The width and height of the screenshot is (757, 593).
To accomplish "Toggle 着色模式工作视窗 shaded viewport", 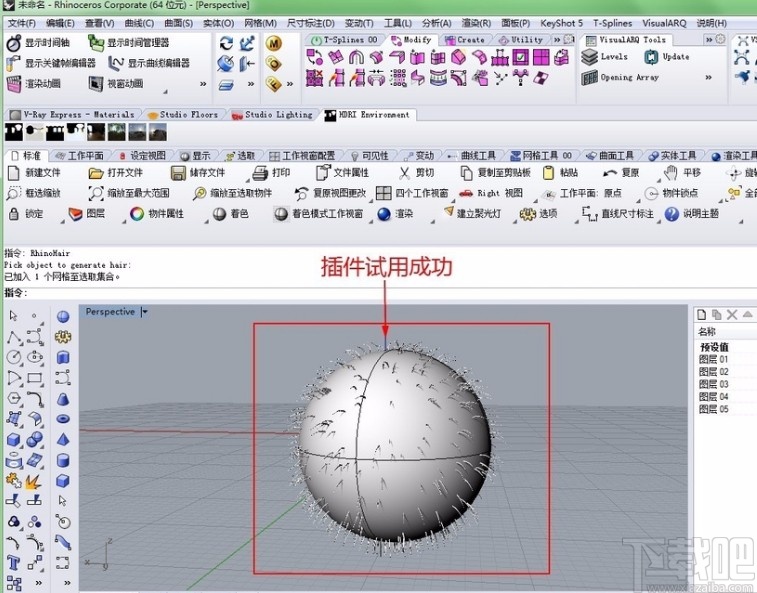I will click(x=319, y=213).
